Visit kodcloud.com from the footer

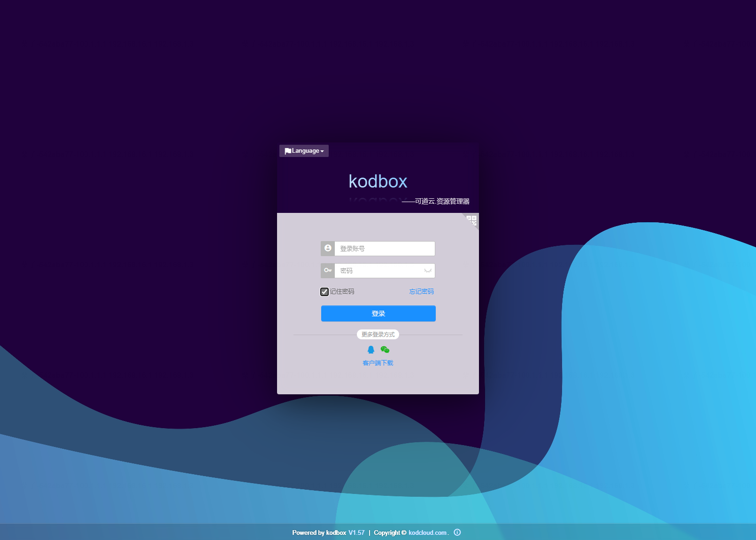[x=427, y=532]
